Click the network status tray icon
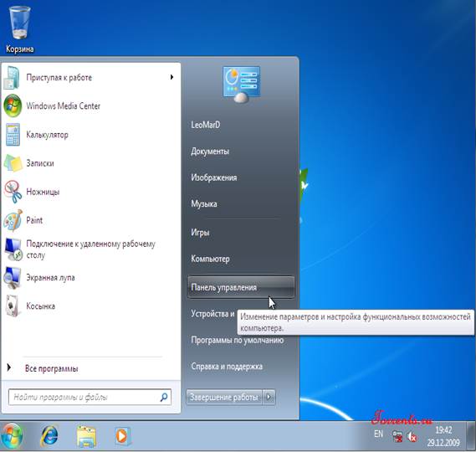Viewport: 476px width, 452px height. 397,437
